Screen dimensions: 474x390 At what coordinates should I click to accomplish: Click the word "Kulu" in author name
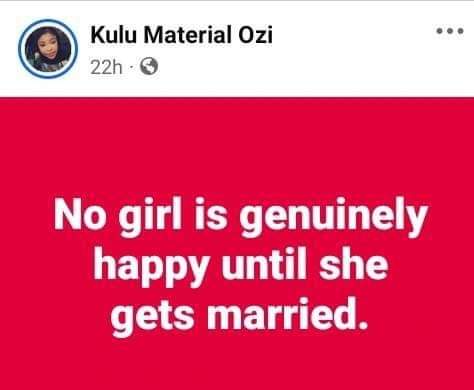click(113, 35)
